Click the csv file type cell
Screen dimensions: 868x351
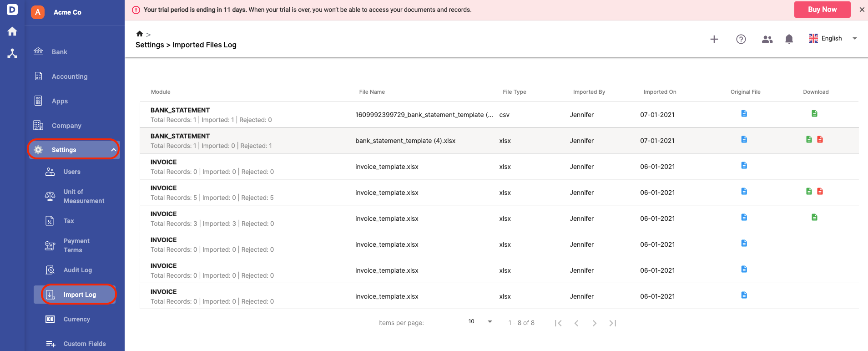(x=504, y=115)
